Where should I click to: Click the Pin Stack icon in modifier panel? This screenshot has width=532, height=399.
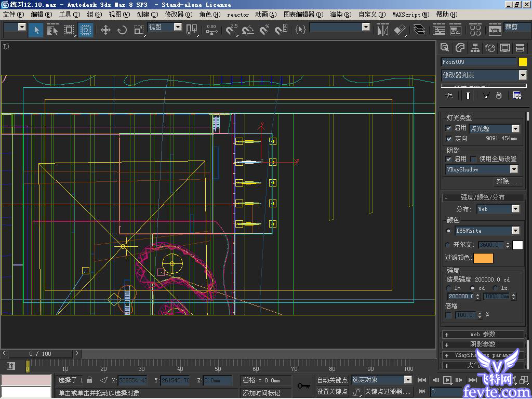coord(449,96)
